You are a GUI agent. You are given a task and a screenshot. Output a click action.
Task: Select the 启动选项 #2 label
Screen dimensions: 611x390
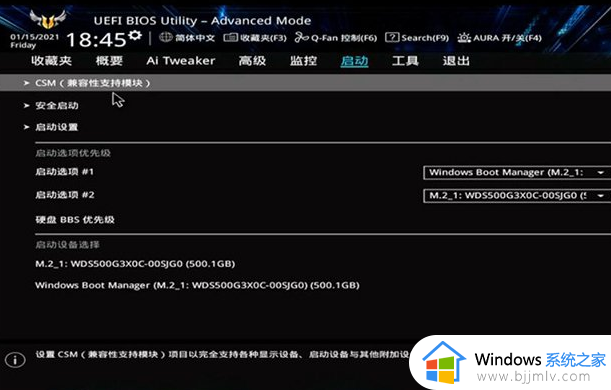(x=65, y=195)
